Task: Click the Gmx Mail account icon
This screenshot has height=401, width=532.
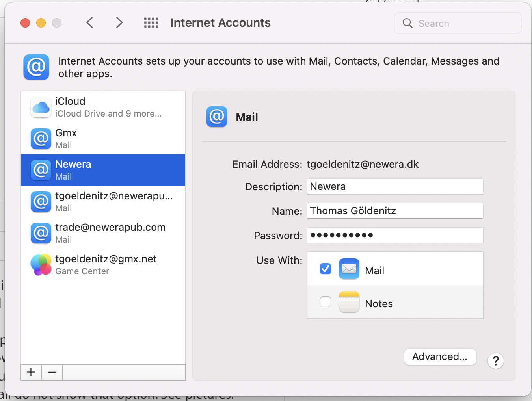Action: pos(41,139)
